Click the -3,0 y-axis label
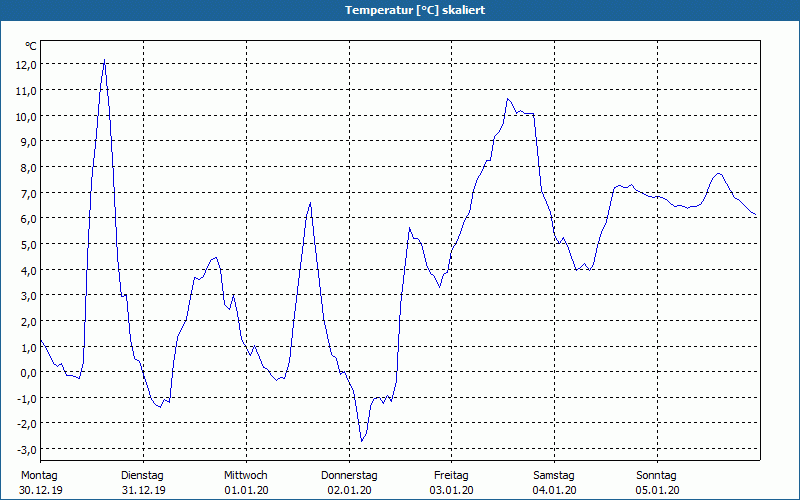This screenshot has width=800, height=500. coord(27,449)
